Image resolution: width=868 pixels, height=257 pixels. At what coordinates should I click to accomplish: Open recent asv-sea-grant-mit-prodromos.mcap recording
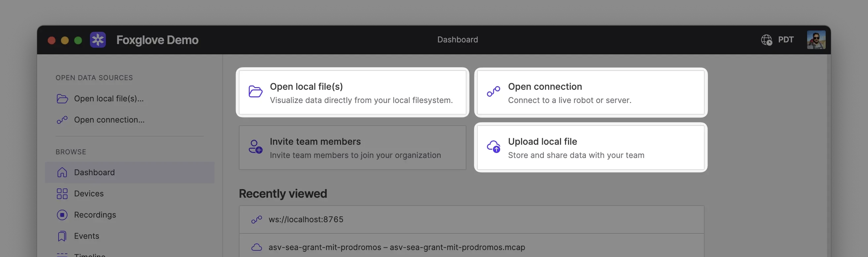(397, 247)
